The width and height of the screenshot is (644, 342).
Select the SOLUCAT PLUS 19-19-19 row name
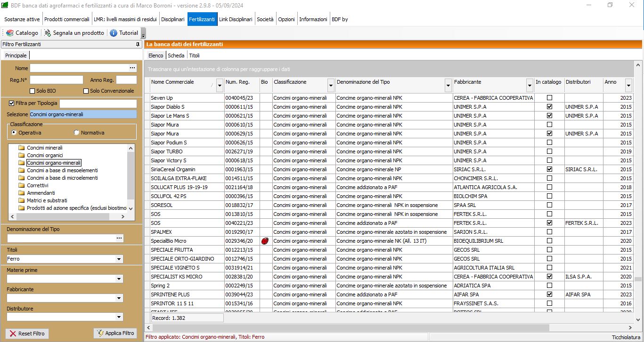(179, 187)
